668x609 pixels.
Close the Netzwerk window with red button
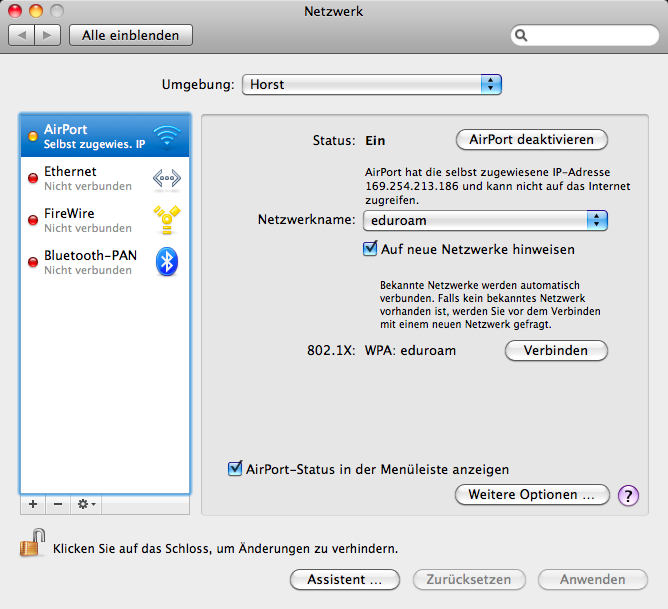15,11
